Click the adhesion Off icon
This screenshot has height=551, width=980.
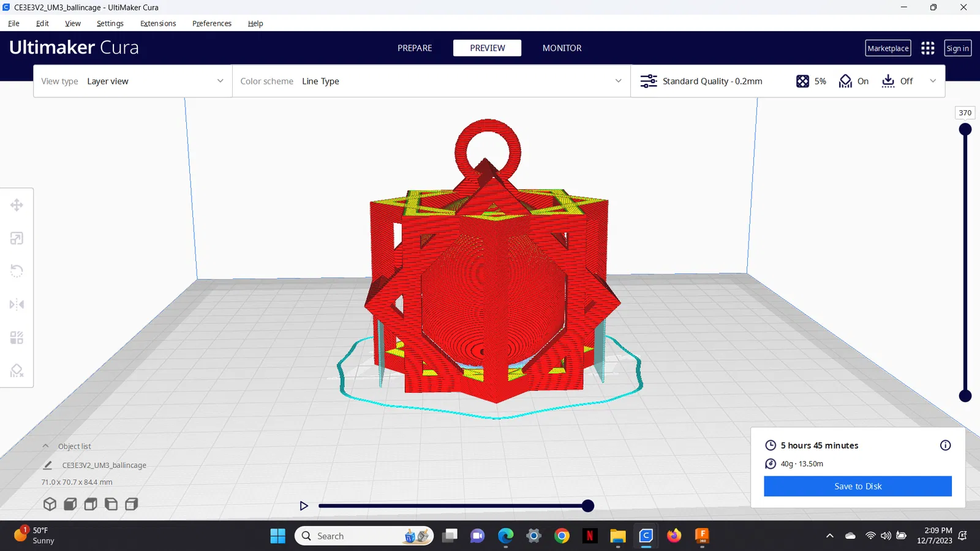[x=888, y=81]
